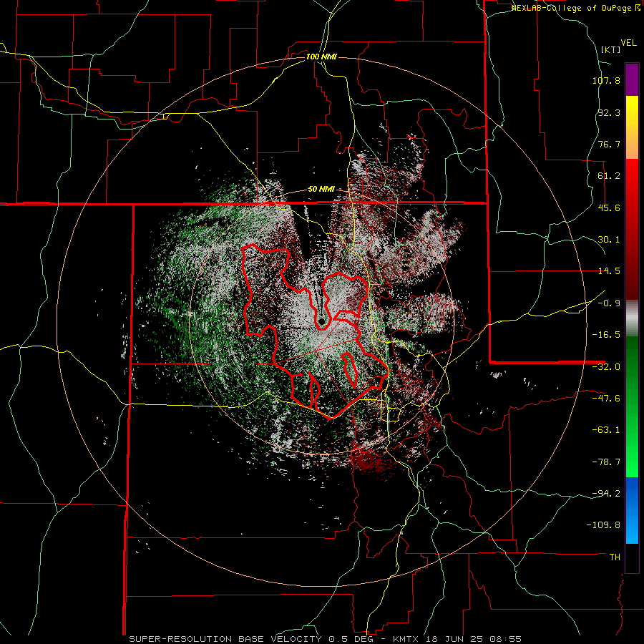
Task: Click the TH threshold label
Action: 615,557
